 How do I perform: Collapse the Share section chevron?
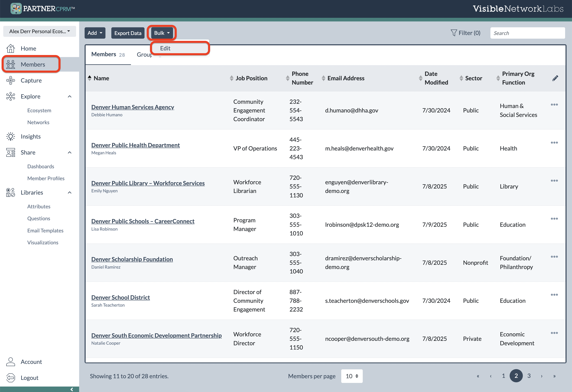tap(70, 153)
